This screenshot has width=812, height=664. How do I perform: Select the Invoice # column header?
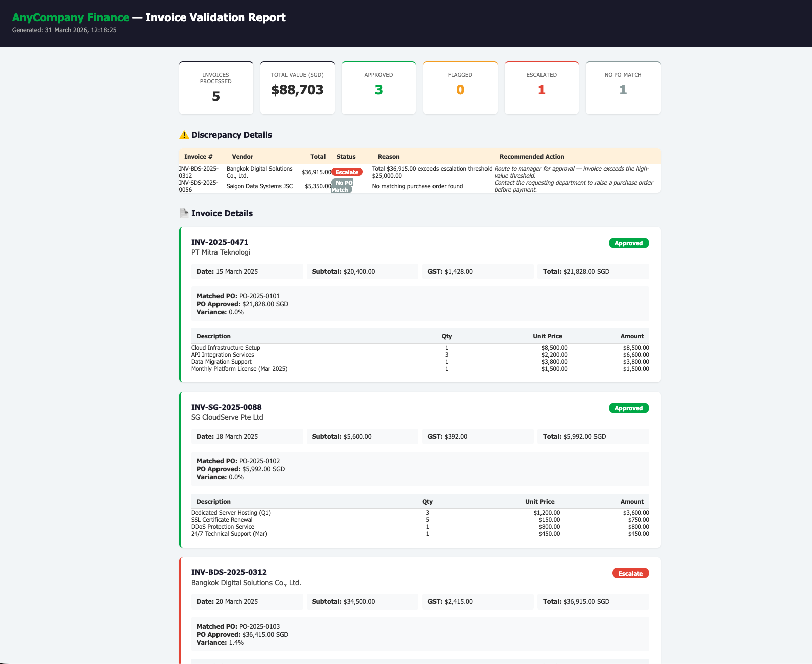[198, 157]
